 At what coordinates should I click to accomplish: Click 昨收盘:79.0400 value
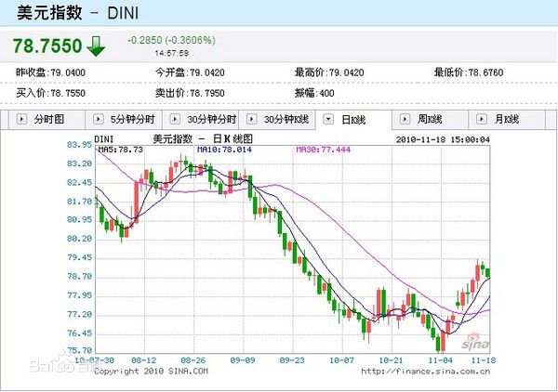click(x=50, y=72)
